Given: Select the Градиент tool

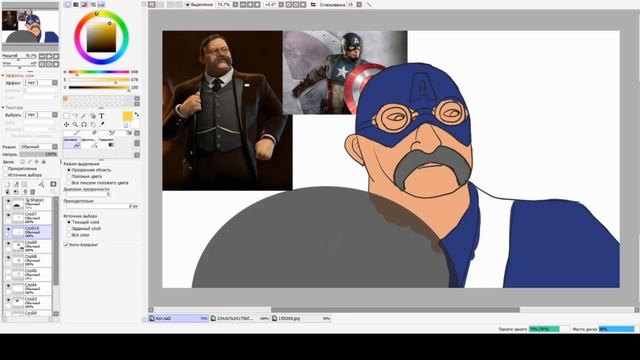Looking at the screenshot, I should (107, 142).
